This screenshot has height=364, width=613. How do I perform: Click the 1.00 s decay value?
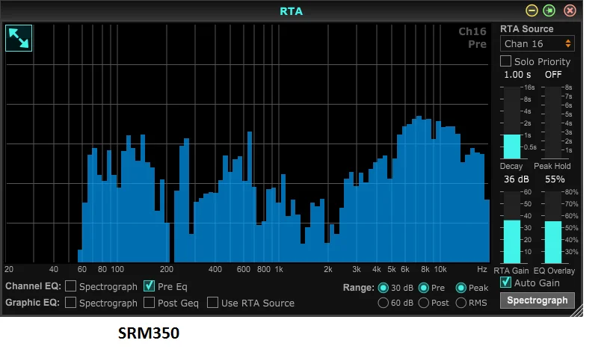tap(517, 75)
